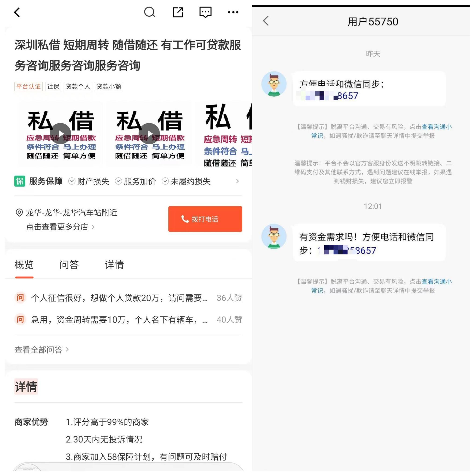
Task: Tap the three-dot more options icon
Action: click(233, 12)
